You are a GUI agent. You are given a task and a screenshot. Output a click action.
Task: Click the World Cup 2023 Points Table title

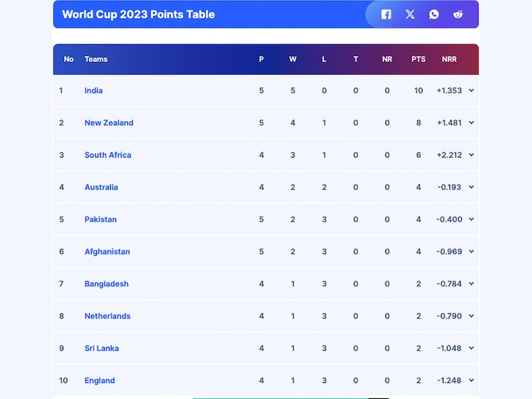tap(138, 15)
